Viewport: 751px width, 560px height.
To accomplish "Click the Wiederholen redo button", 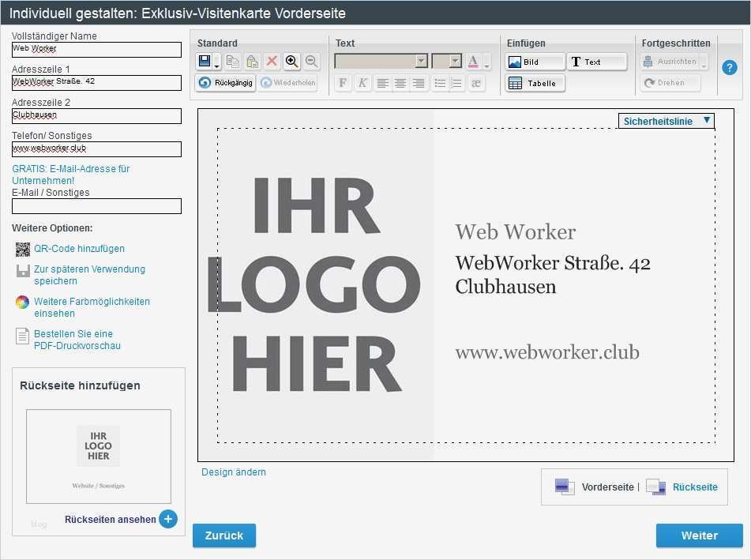I will tap(288, 83).
